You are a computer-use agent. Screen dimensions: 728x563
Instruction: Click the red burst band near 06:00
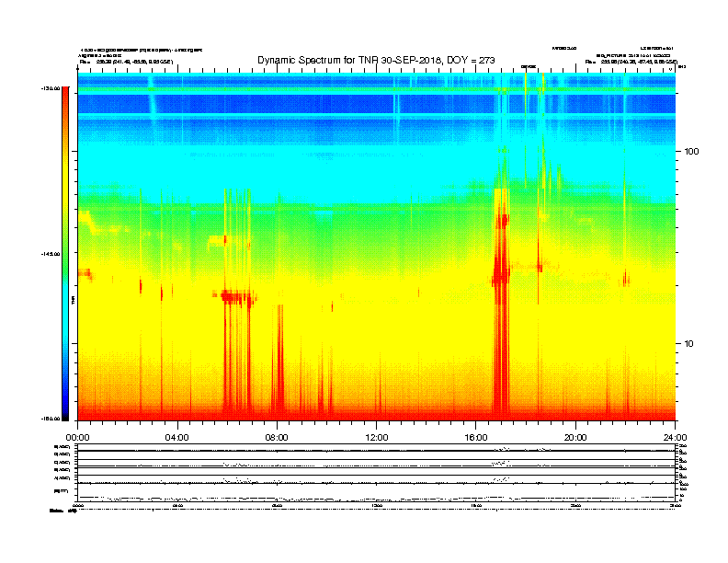point(234,296)
